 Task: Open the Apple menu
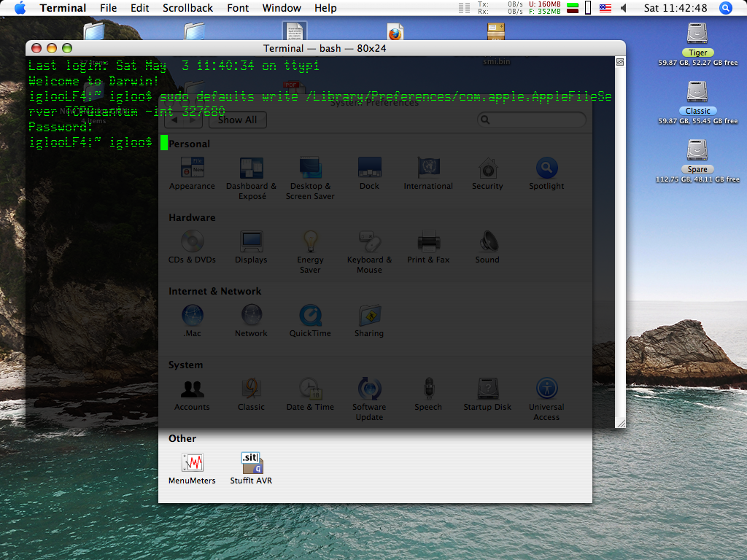pos(20,8)
